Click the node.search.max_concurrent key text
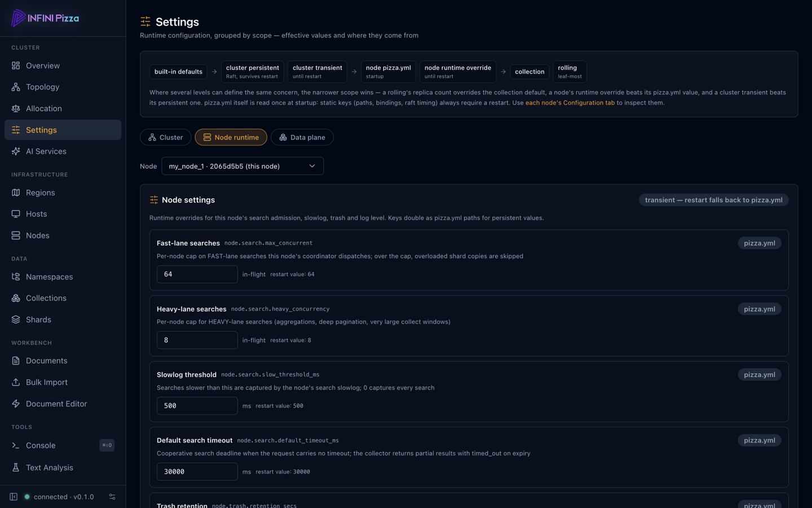The image size is (812, 508). click(x=268, y=243)
